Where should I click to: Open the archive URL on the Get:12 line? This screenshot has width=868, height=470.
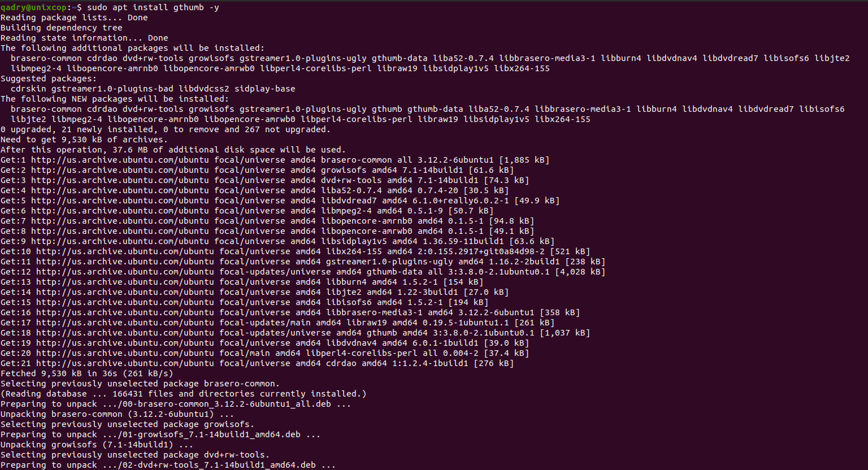pos(125,272)
